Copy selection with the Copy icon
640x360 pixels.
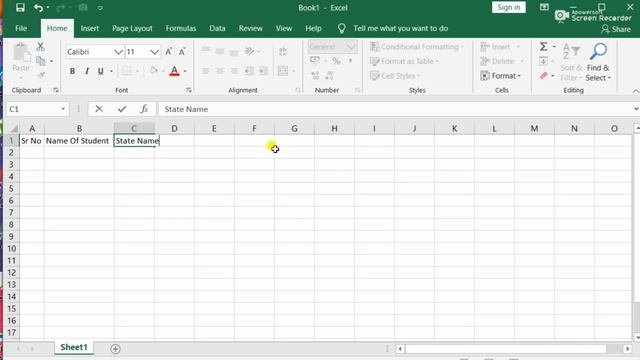(x=41, y=61)
